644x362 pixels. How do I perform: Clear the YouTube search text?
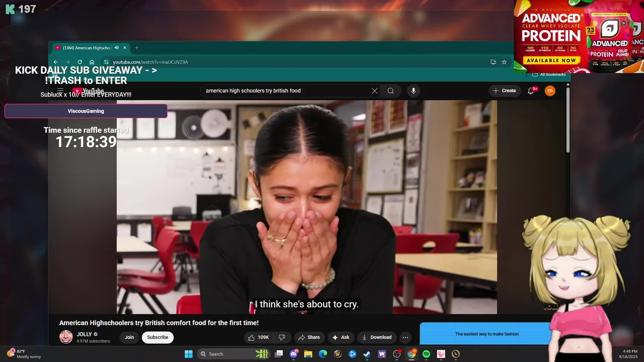(x=374, y=91)
